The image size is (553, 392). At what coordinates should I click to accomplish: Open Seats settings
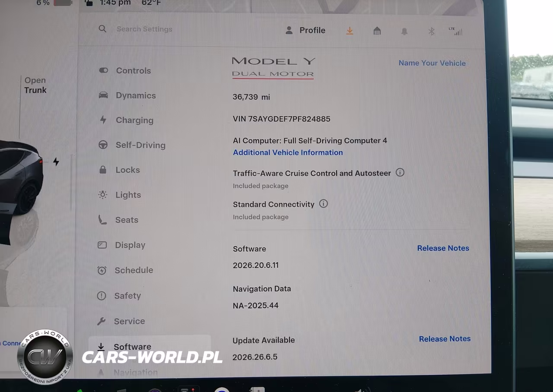(x=118, y=220)
